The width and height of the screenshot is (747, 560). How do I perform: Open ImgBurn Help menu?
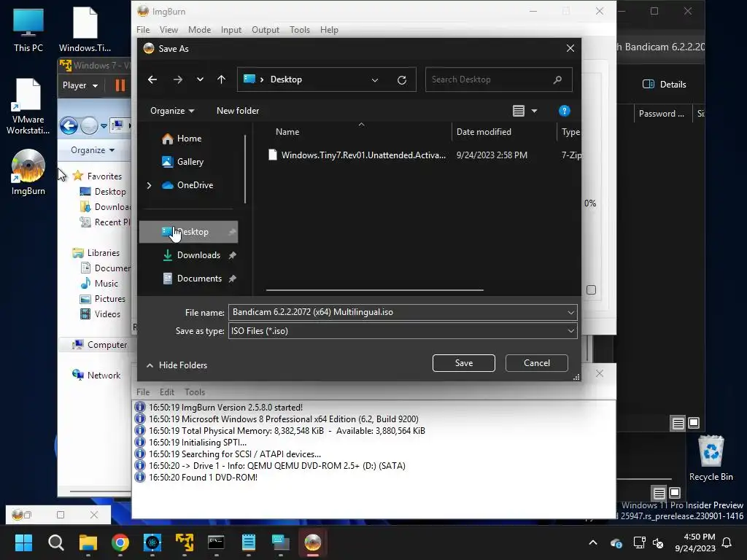[x=329, y=29]
